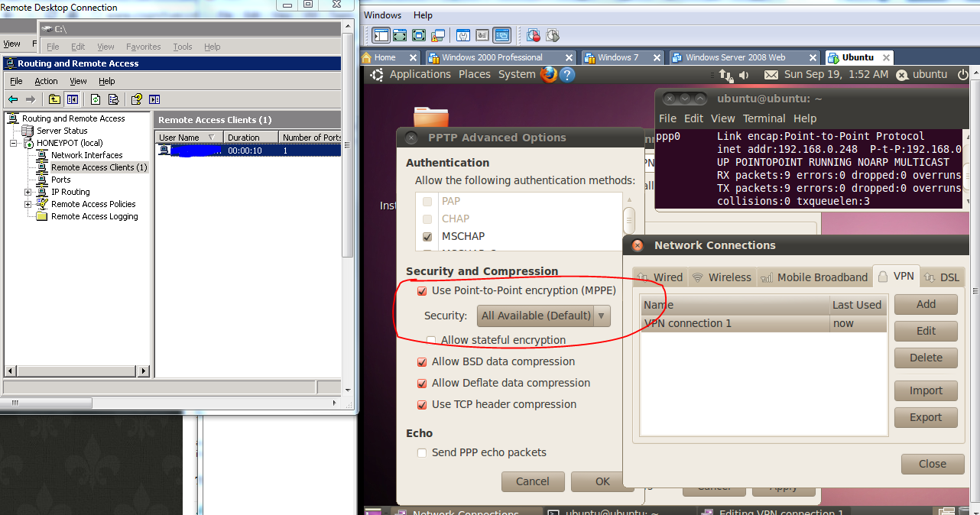This screenshot has width=980, height=515.
Task: Select VPN connection 1 in the list
Action: (x=764, y=324)
